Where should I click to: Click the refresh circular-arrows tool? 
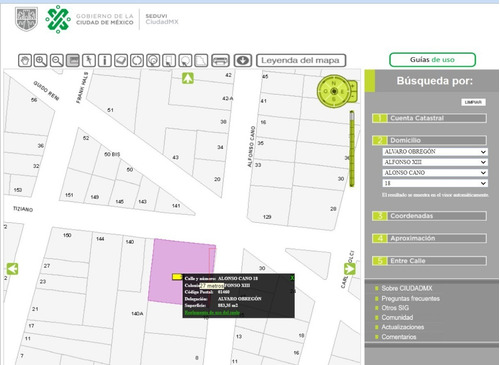pyautogui.click(x=137, y=61)
